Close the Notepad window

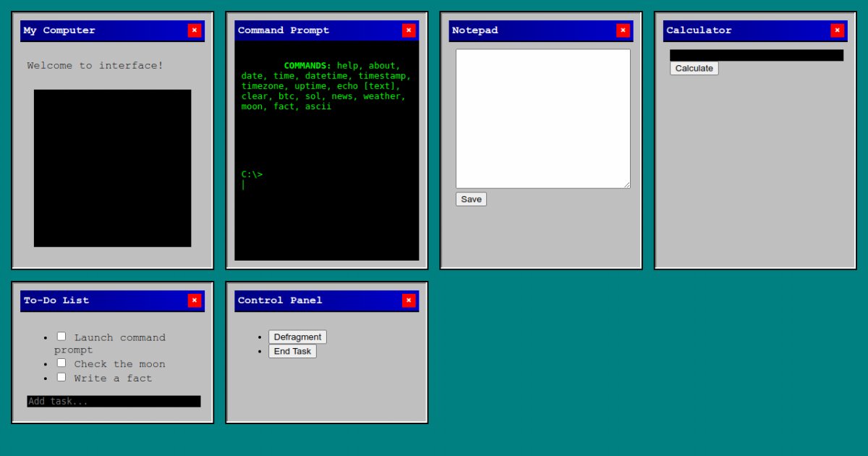coord(623,30)
